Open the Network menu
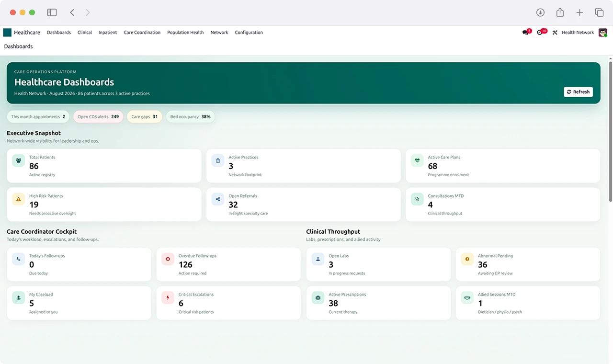The height and width of the screenshot is (364, 613). 219,33
